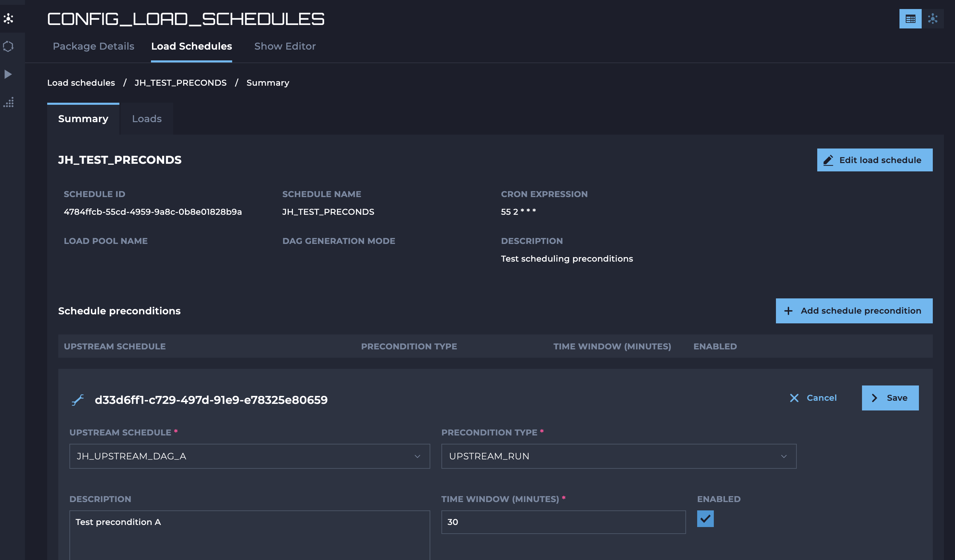Go to Load schedules breadcrumb link
Screen dimensions: 955x560
point(81,83)
